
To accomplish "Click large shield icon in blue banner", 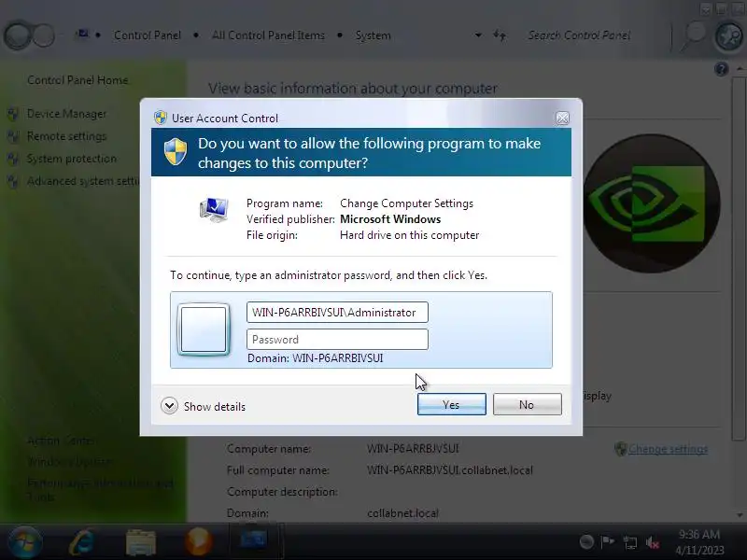I will tap(176, 152).
